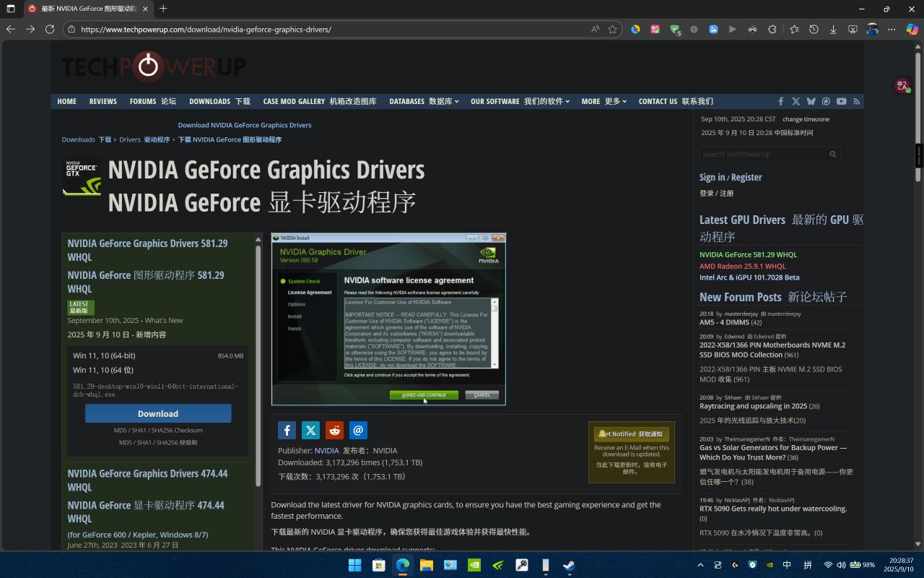
Task: Click the YouTube icon in navigation bar
Action: click(x=841, y=102)
